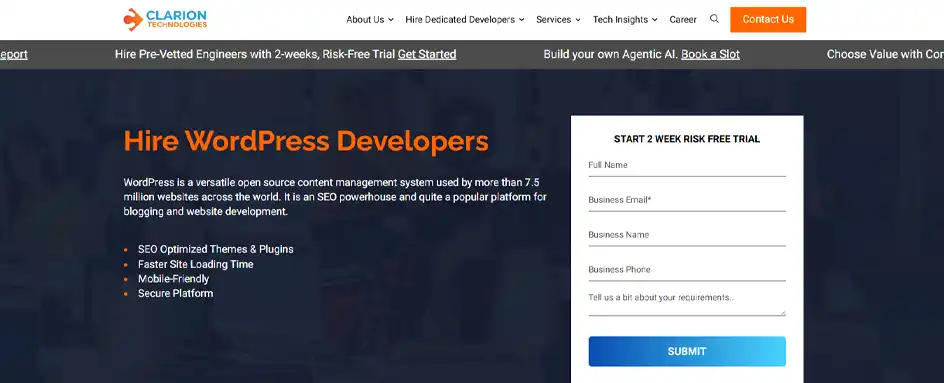Click the Clarion Technologies logo
Viewport: 944px width, 383px height.
165,19
